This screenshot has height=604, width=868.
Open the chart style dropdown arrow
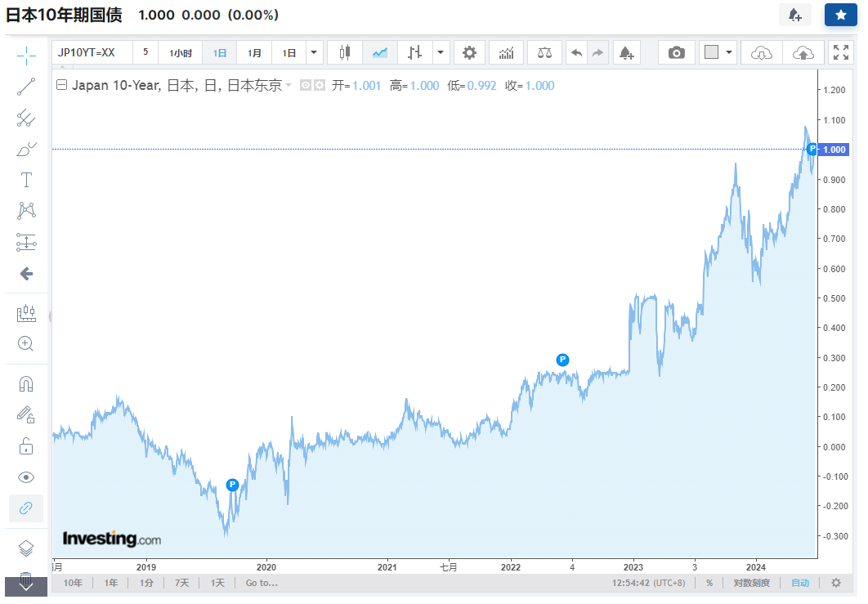click(441, 53)
